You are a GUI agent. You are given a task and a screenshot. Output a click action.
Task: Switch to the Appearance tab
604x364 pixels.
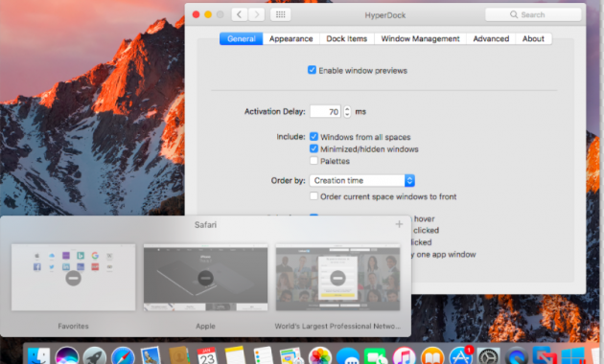click(x=291, y=38)
